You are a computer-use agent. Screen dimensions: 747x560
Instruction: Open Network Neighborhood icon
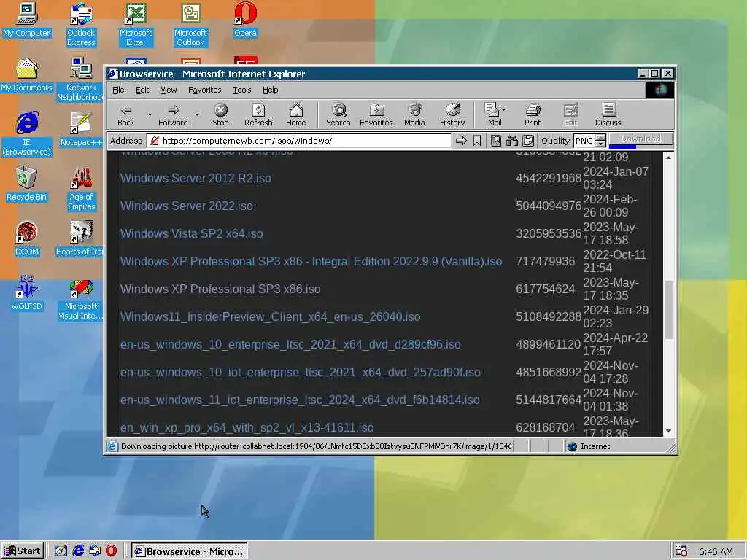pyautogui.click(x=81, y=79)
